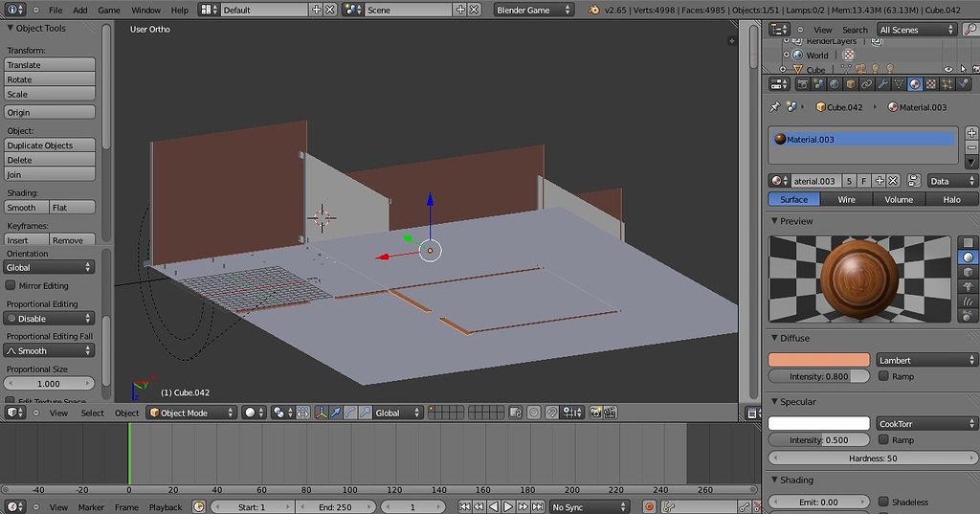The width and height of the screenshot is (980, 514).
Task: Select the translate manipulator arrow icon
Action: click(336, 413)
